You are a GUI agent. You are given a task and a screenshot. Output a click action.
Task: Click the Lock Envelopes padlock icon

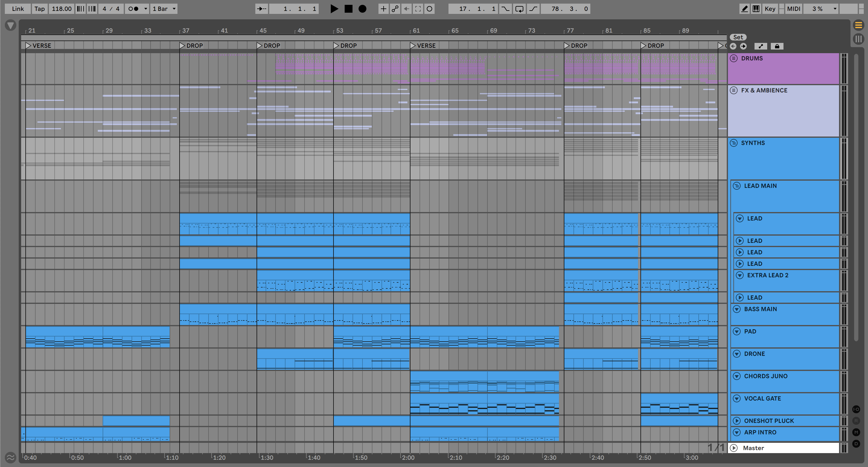777,46
